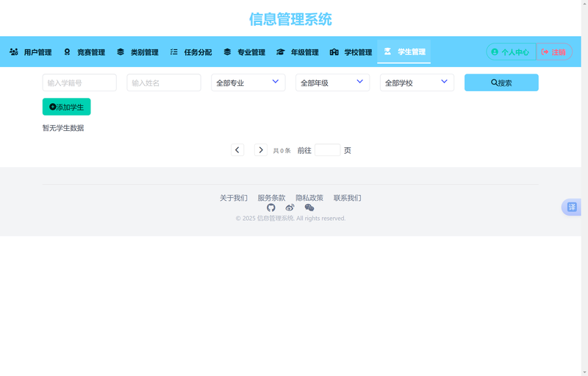The image size is (588, 376).
Task: Click the award icon beside 竞赛管理
Action: coord(67,52)
